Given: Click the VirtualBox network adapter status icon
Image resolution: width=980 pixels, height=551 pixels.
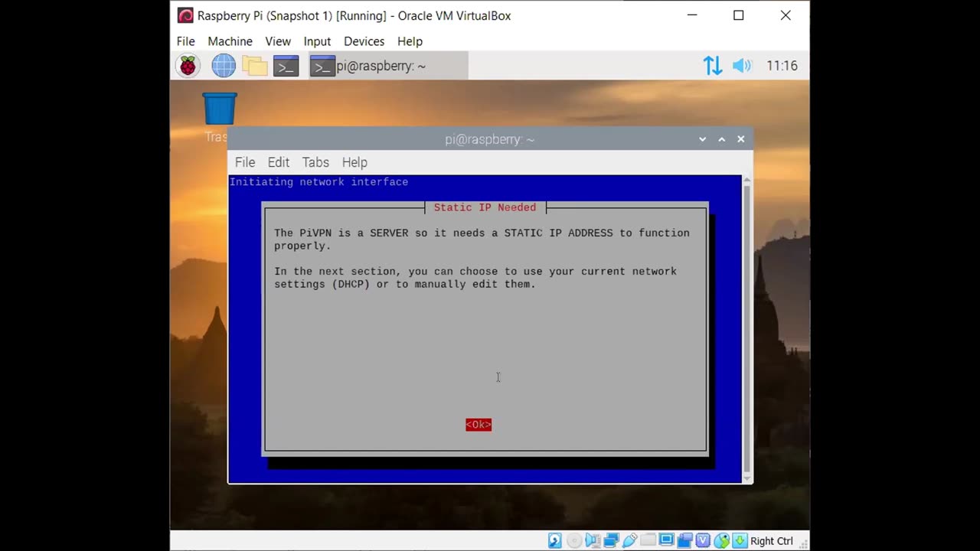Looking at the screenshot, I should point(611,541).
